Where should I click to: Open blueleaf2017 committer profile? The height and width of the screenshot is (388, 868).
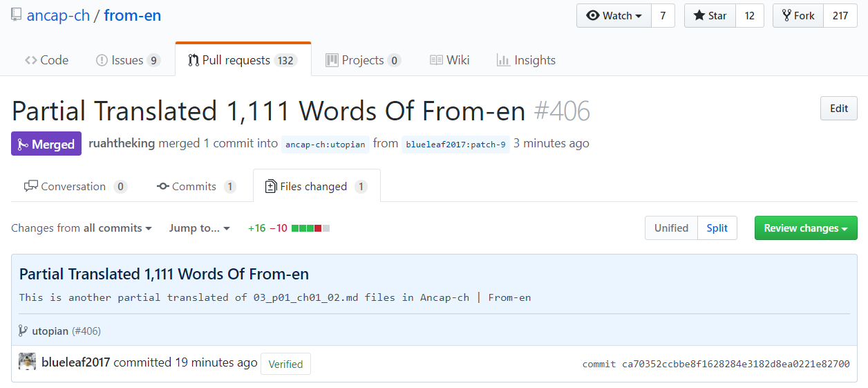(76, 362)
